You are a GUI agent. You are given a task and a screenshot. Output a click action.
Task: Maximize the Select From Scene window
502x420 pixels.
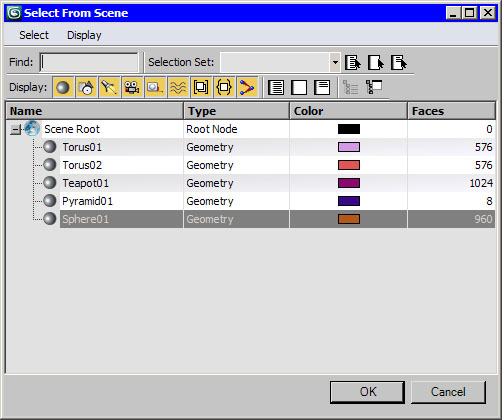point(470,13)
